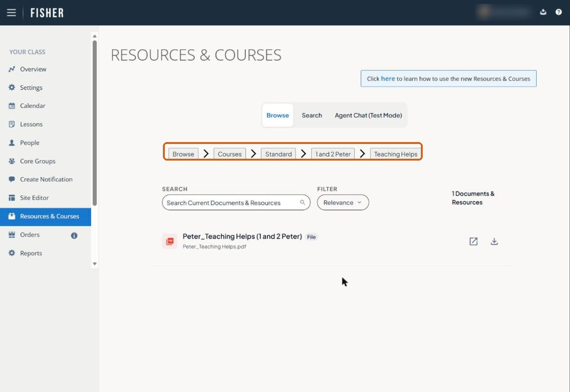The width and height of the screenshot is (570, 392).
Task: Click the sidebar scroll up arrow
Action: coord(95,36)
